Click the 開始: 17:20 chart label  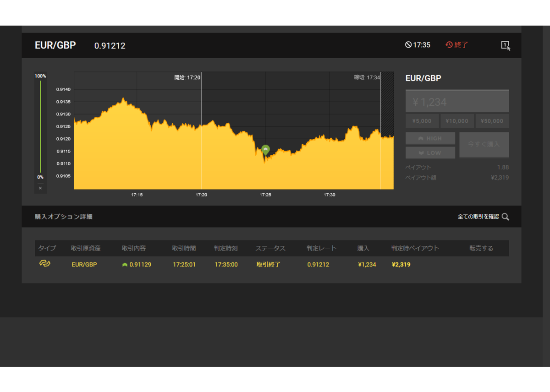click(x=187, y=77)
